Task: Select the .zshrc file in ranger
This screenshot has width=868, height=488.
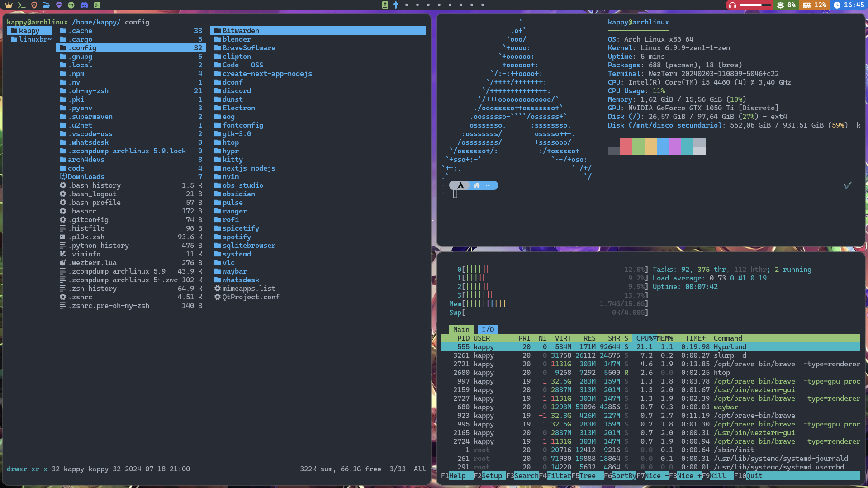Action: click(x=131, y=297)
